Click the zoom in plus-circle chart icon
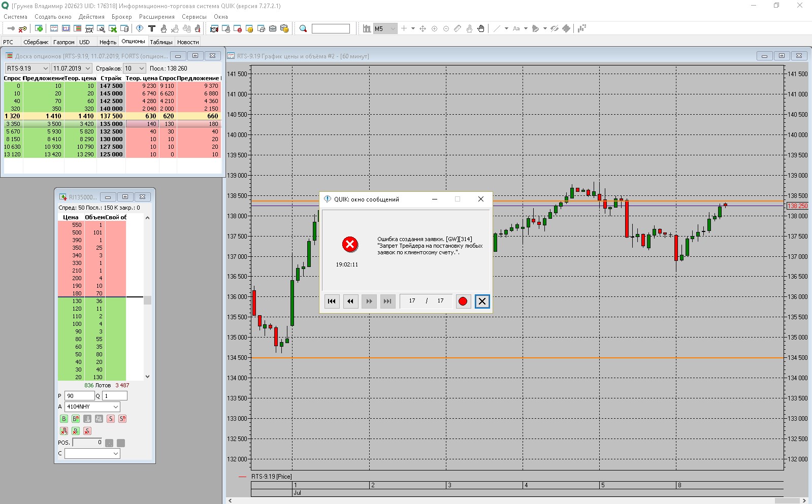 tap(434, 28)
